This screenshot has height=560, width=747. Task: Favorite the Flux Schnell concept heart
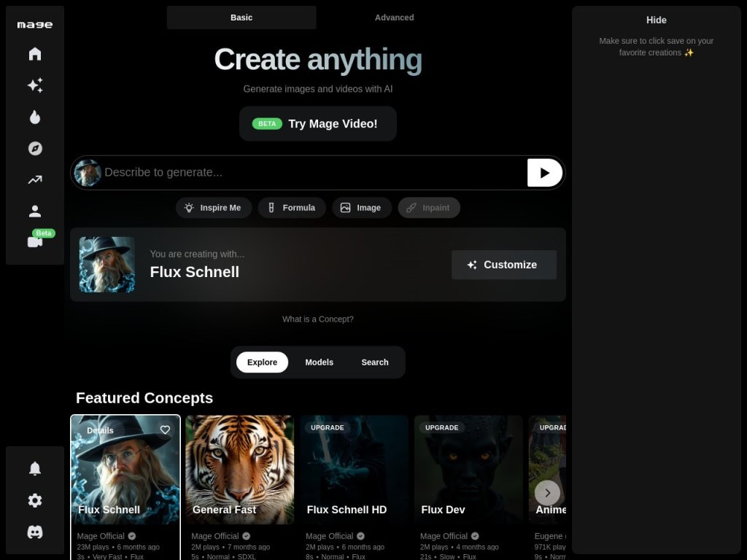(x=165, y=430)
